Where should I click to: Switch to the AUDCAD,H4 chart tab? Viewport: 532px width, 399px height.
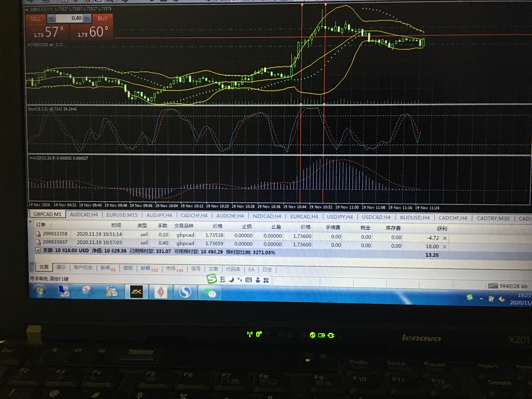84,215
